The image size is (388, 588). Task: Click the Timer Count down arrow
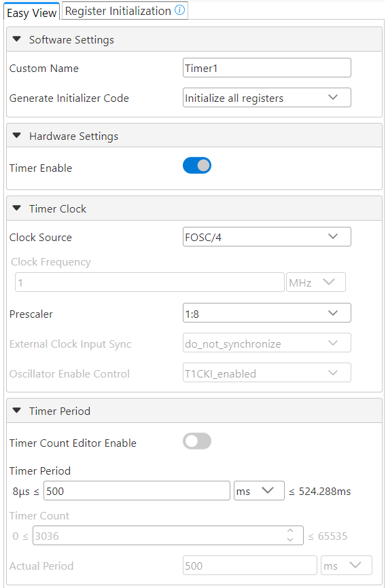[290, 540]
